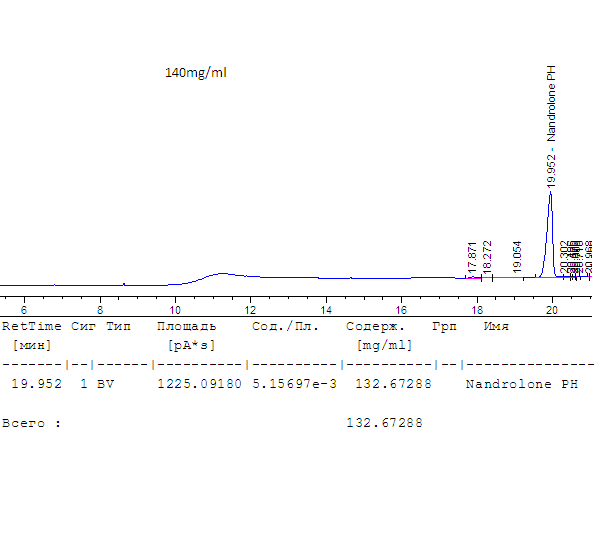The height and width of the screenshot is (540, 603).
Task: Click the x-axis tick labeled 10
Action: point(175,310)
